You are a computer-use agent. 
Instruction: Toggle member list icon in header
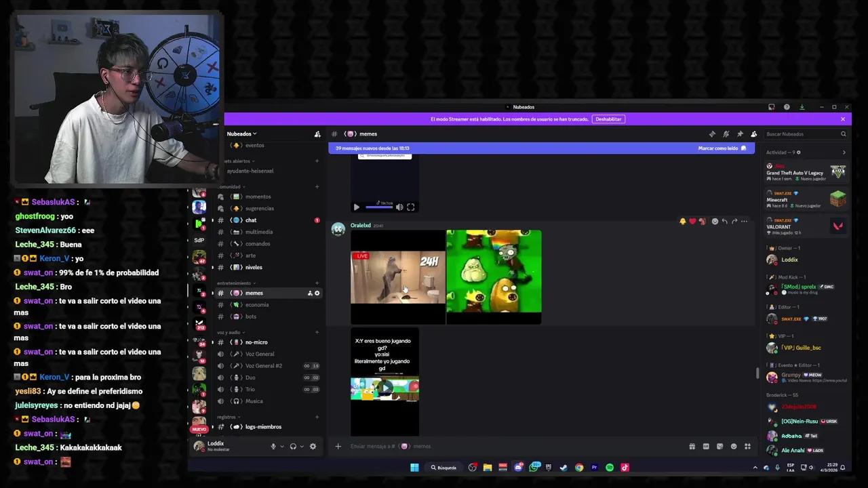753,134
